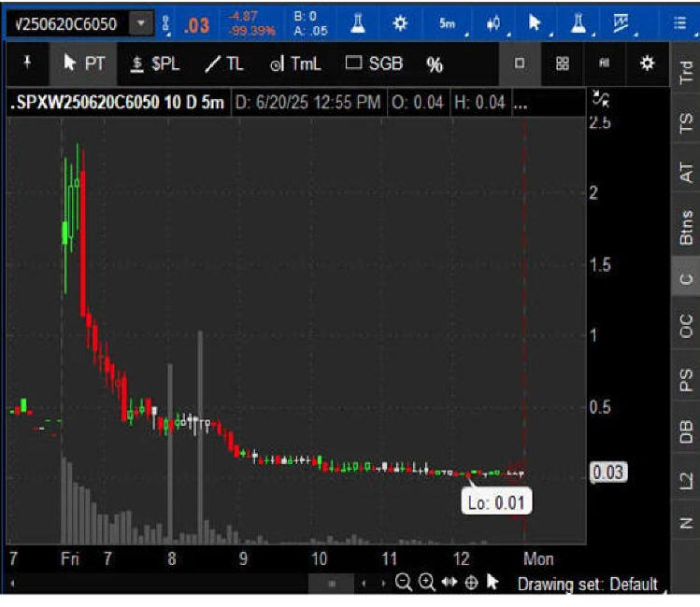The image size is (700, 607).
Task: Open the TS side tab
Action: pos(686,122)
